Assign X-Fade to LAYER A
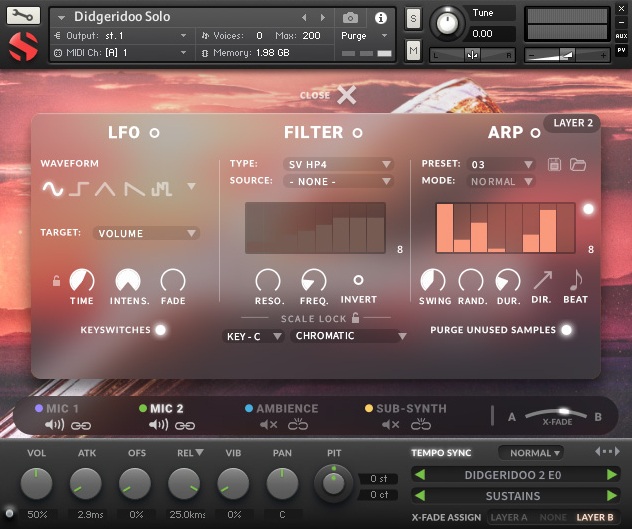This screenshot has width=632, height=529. [x=509, y=517]
